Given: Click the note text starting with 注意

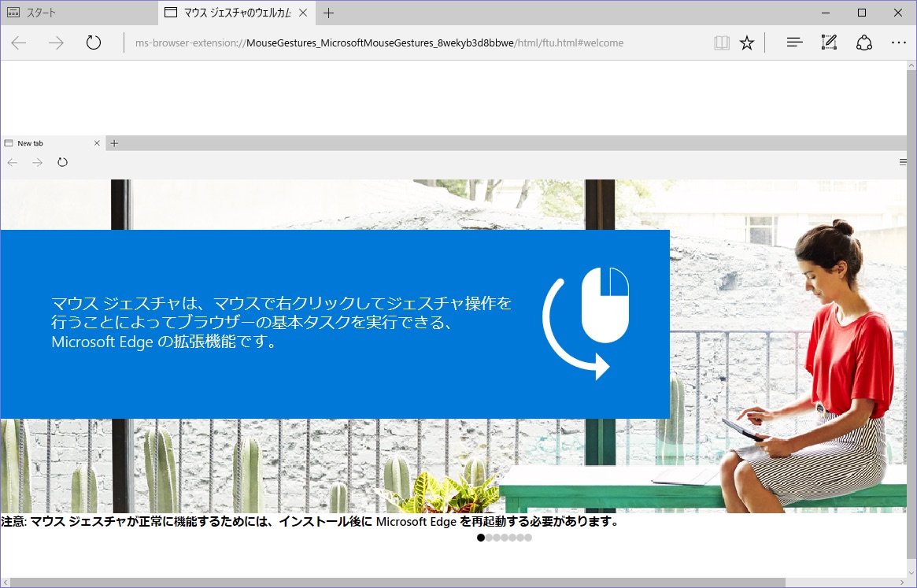Looking at the screenshot, I should [310, 521].
